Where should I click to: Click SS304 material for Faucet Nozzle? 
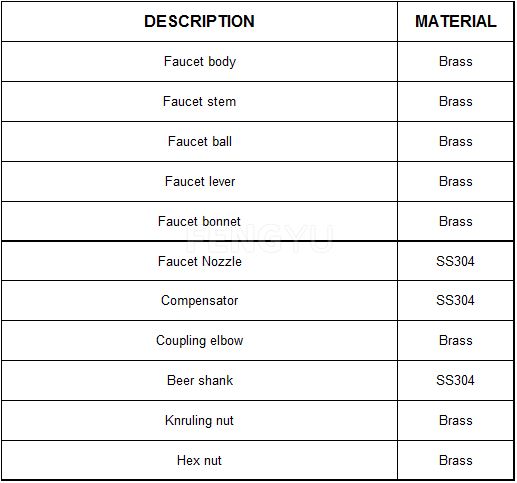click(x=456, y=261)
